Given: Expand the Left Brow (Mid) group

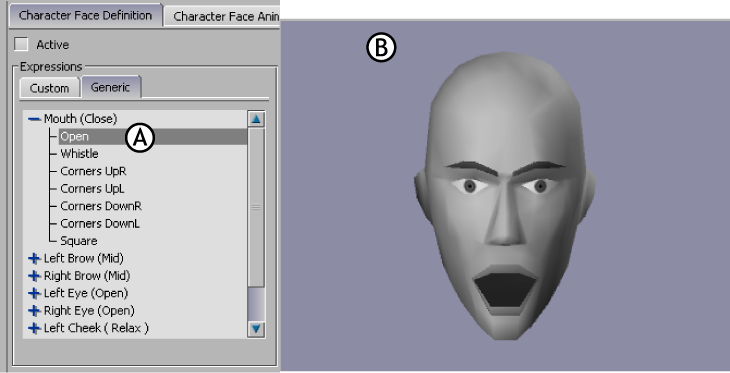Looking at the screenshot, I should tap(34, 258).
